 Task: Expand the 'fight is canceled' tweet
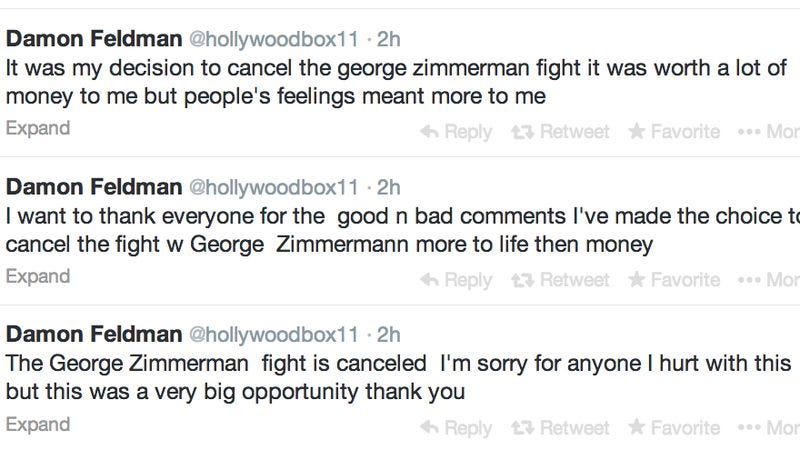38,424
